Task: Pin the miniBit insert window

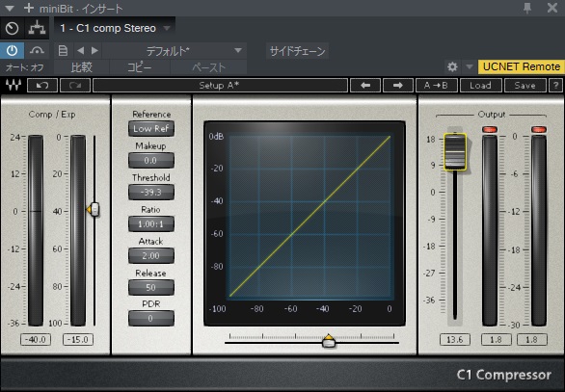Action: (x=527, y=8)
